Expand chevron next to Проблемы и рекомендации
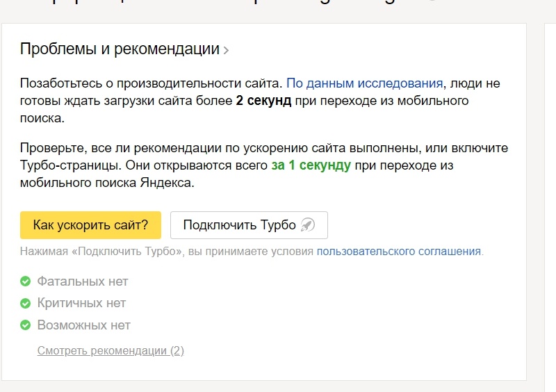Image resolution: width=556 pixels, height=392 pixels. click(226, 50)
